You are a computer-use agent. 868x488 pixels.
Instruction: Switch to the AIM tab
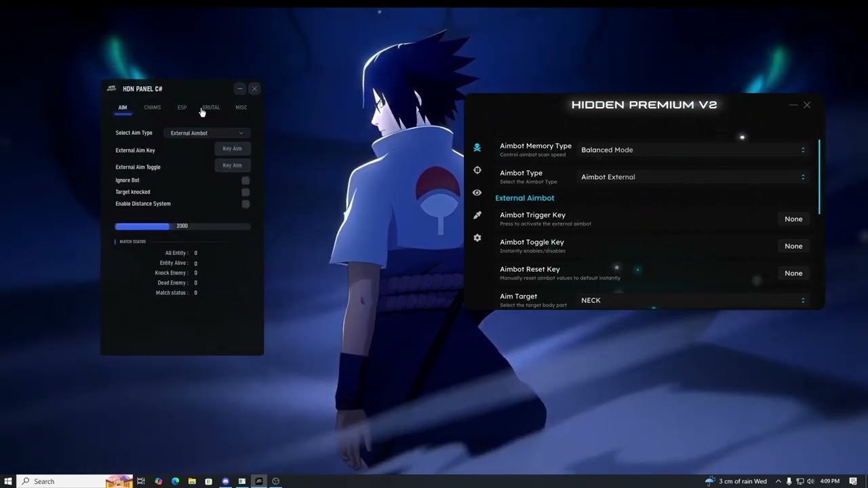click(x=123, y=108)
